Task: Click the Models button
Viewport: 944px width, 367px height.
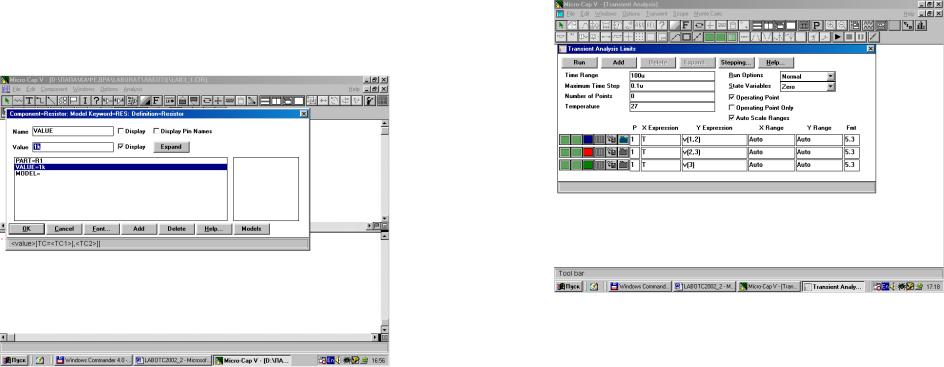Action: coord(251,229)
